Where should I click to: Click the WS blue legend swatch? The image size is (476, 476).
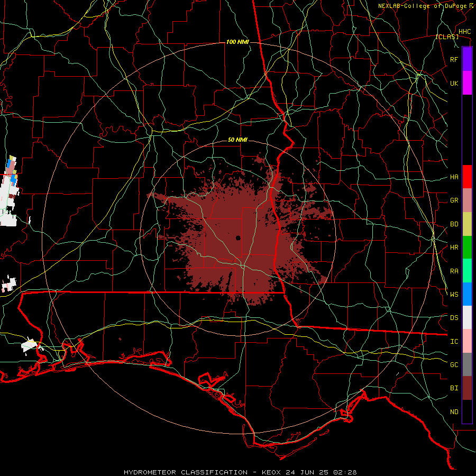pos(467,294)
